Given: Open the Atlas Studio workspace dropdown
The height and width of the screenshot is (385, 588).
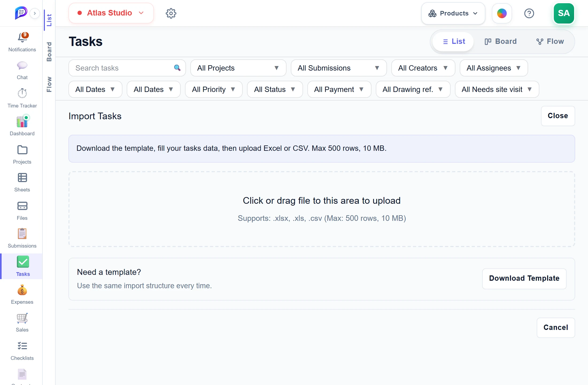Looking at the screenshot, I should (111, 13).
